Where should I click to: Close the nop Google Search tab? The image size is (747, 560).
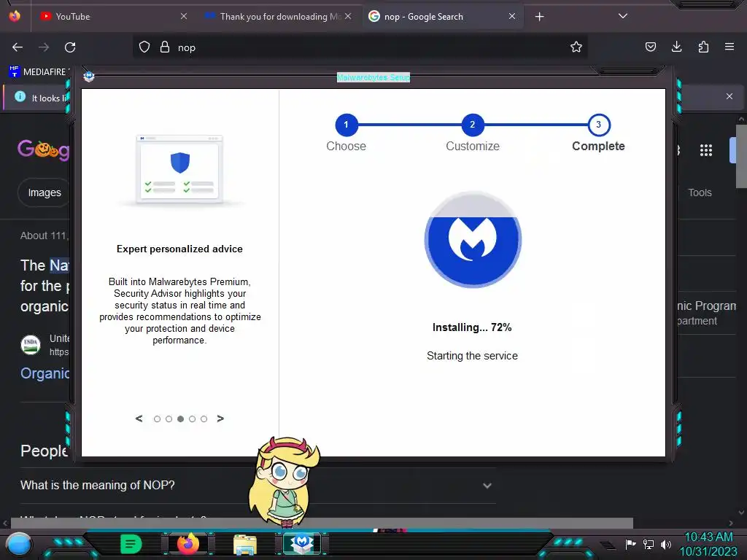[x=512, y=16]
